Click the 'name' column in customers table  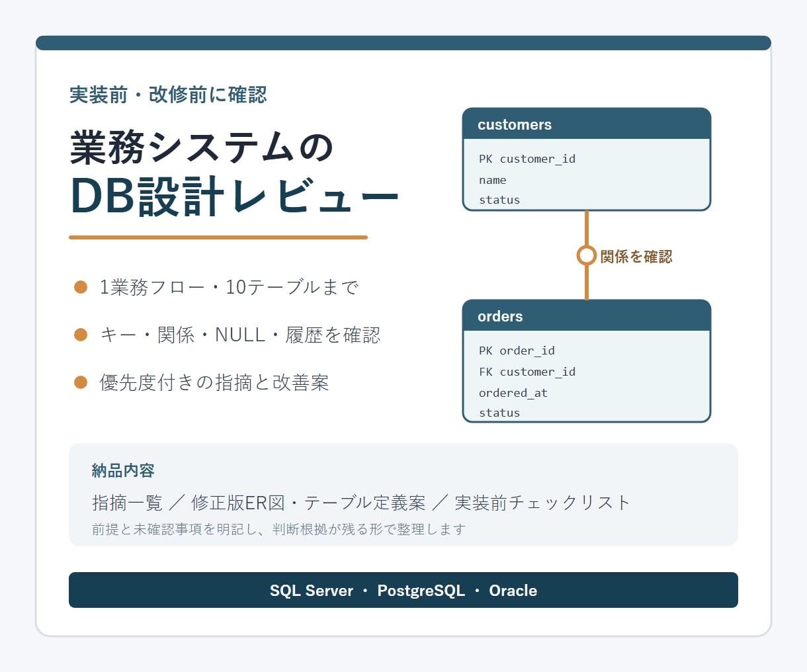point(493,180)
